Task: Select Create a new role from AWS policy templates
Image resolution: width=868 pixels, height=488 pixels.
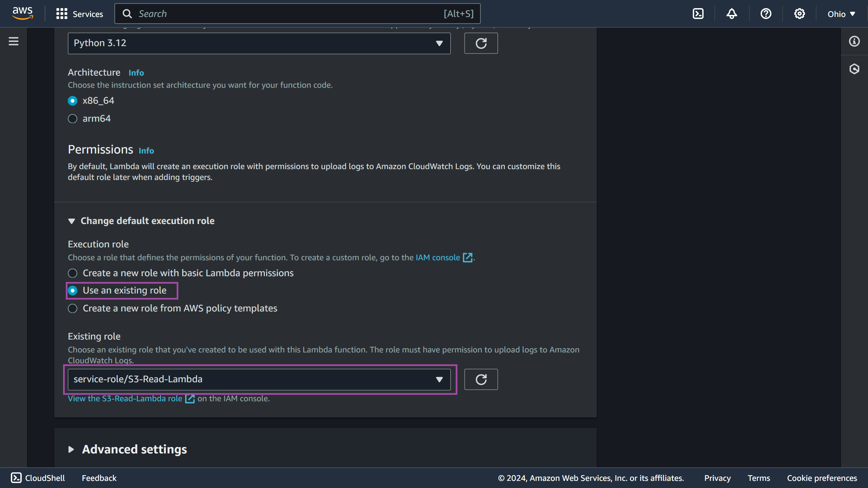Action: (x=73, y=308)
